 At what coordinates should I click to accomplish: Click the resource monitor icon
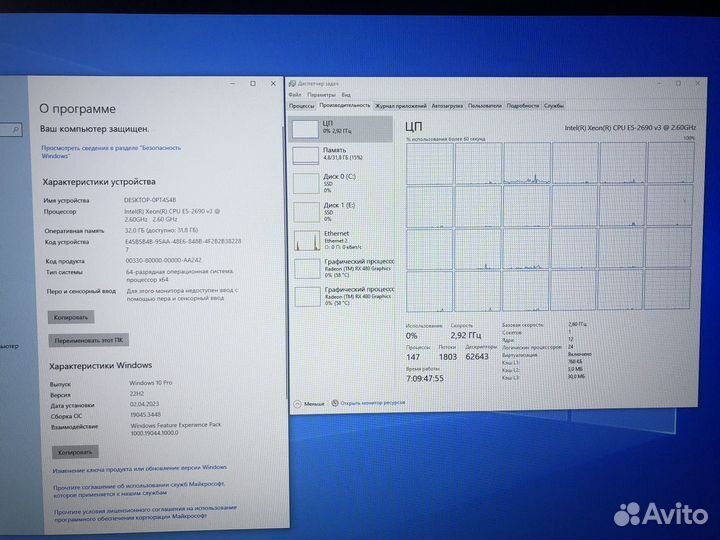pos(335,403)
